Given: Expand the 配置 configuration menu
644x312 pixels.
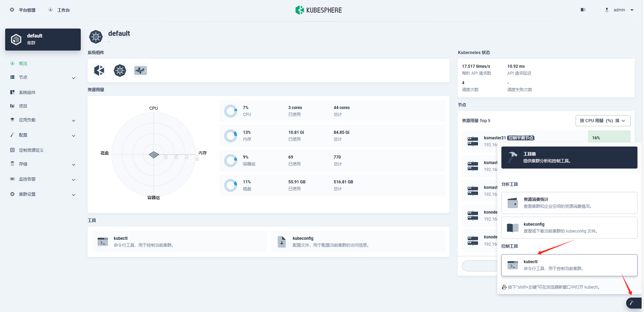Looking at the screenshot, I should [43, 135].
